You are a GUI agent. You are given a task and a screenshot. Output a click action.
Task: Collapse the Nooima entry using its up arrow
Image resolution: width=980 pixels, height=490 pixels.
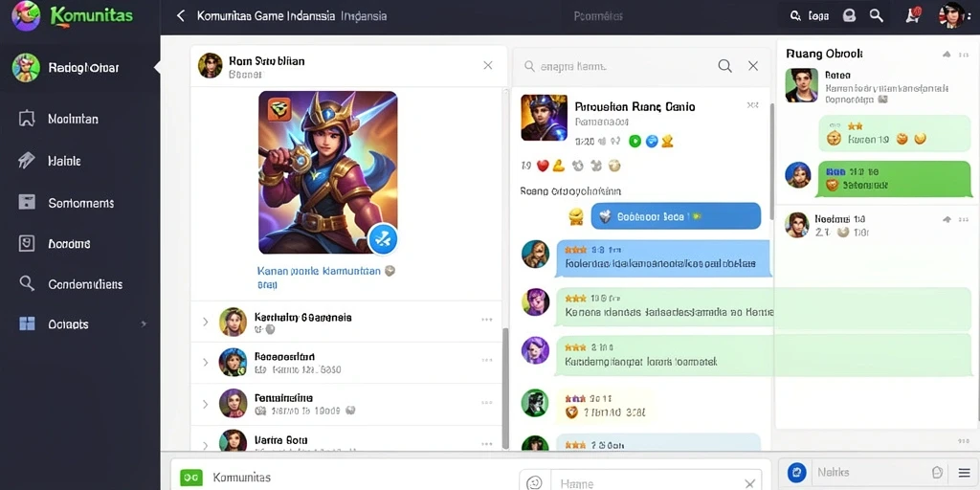[947, 219]
